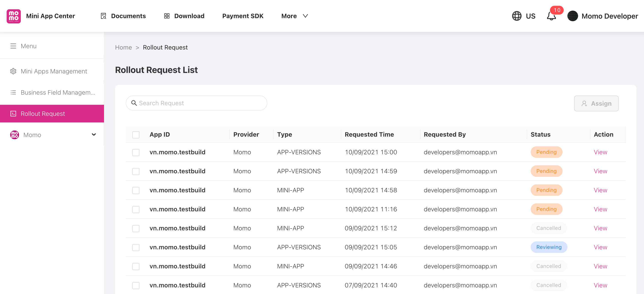Toggle the select-all checkbox in table header
644x294 pixels.
[136, 135]
